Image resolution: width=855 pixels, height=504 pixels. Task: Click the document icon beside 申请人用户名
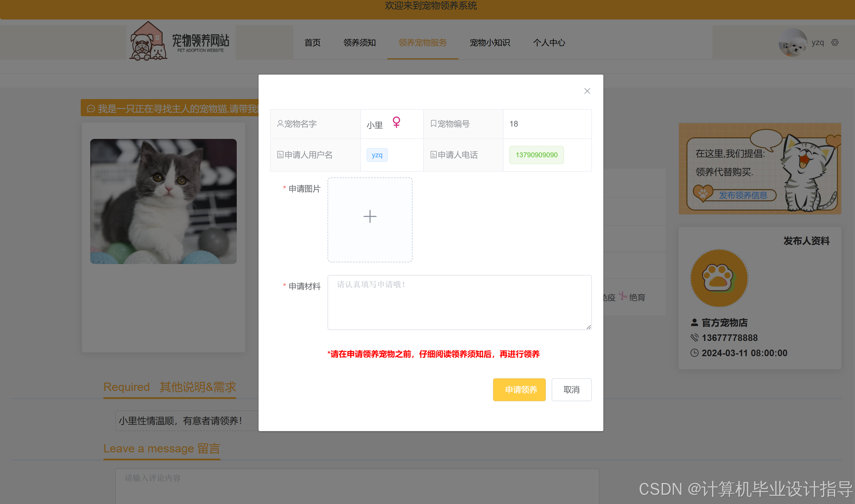click(x=280, y=155)
